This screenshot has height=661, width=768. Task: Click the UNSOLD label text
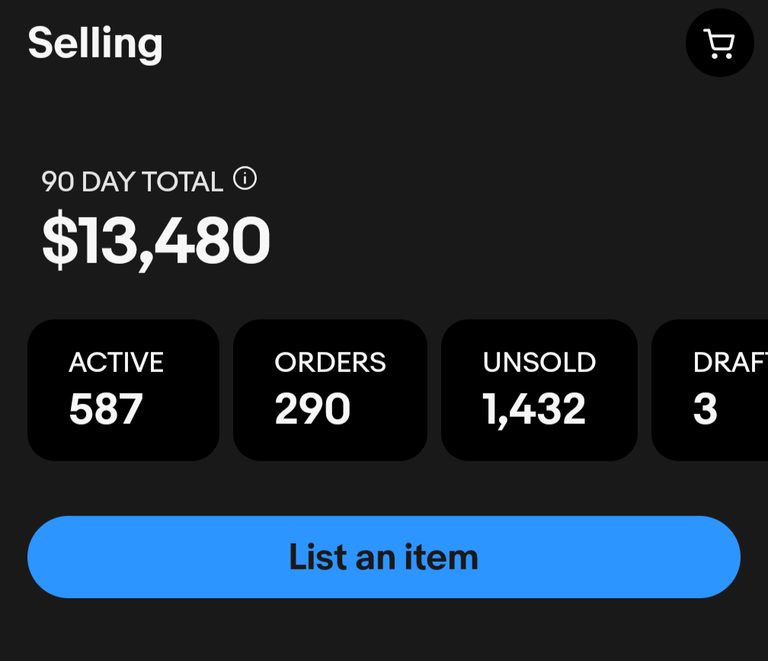[539, 362]
